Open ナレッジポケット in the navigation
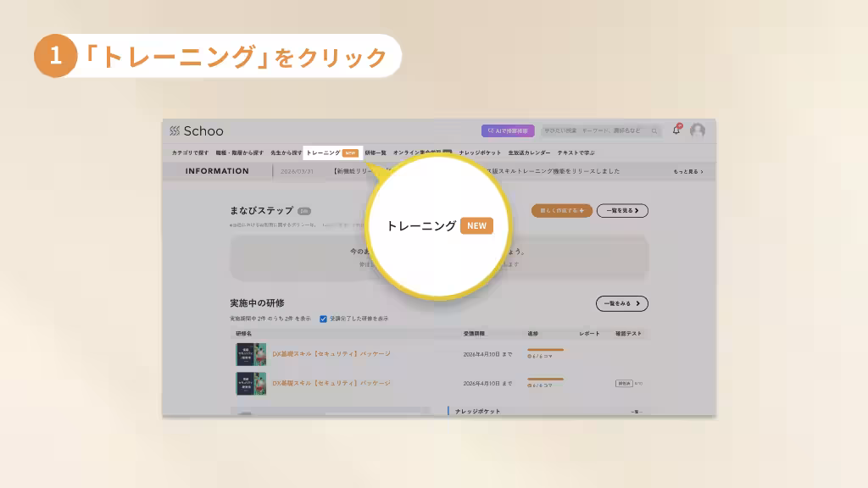Screen dimensions: 868x488 click(480, 152)
